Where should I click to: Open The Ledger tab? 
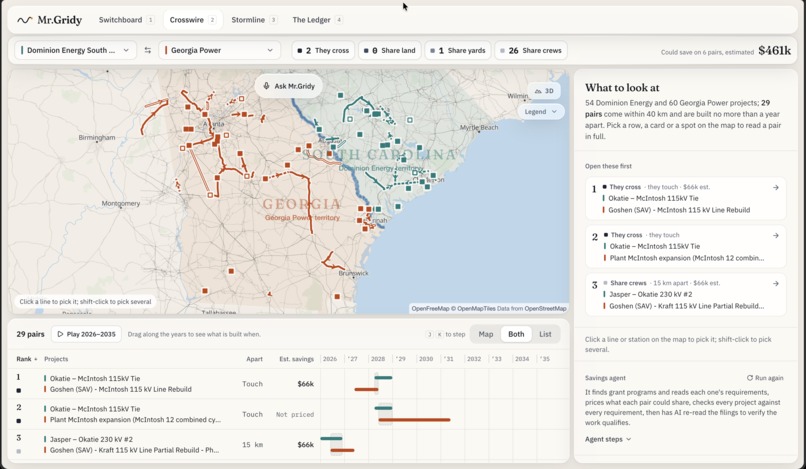coord(317,20)
